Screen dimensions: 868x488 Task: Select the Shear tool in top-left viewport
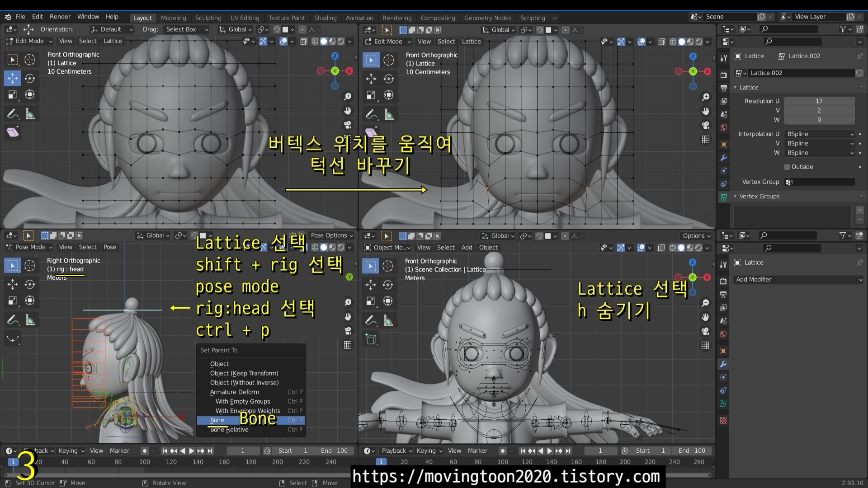[x=13, y=132]
